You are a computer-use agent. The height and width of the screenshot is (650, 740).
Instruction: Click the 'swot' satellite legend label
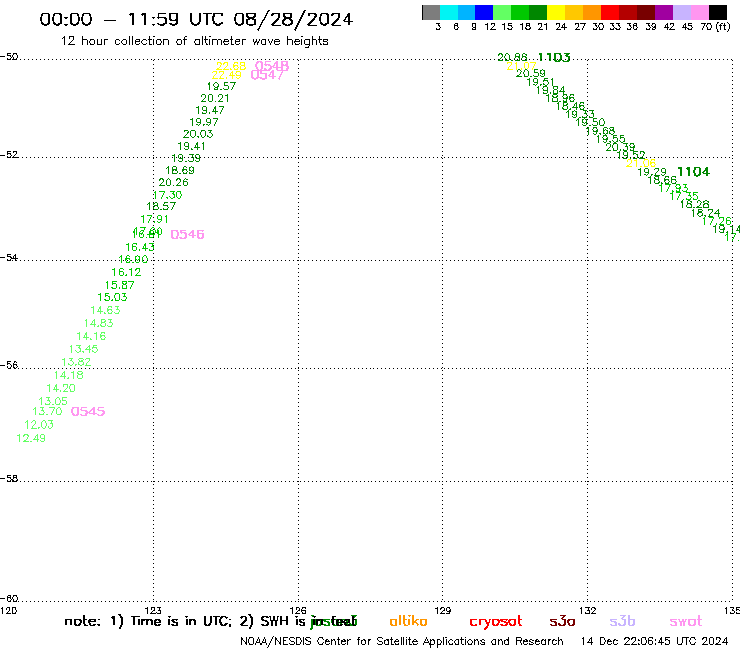[x=686, y=622]
